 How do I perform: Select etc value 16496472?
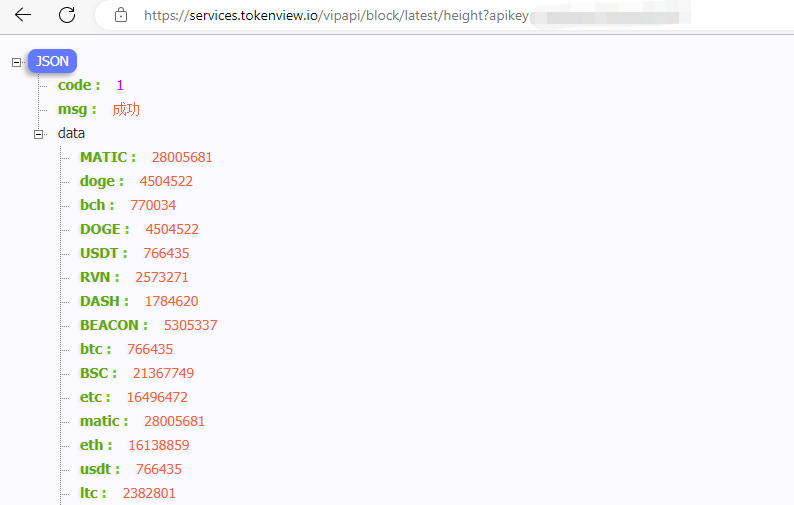click(x=157, y=397)
